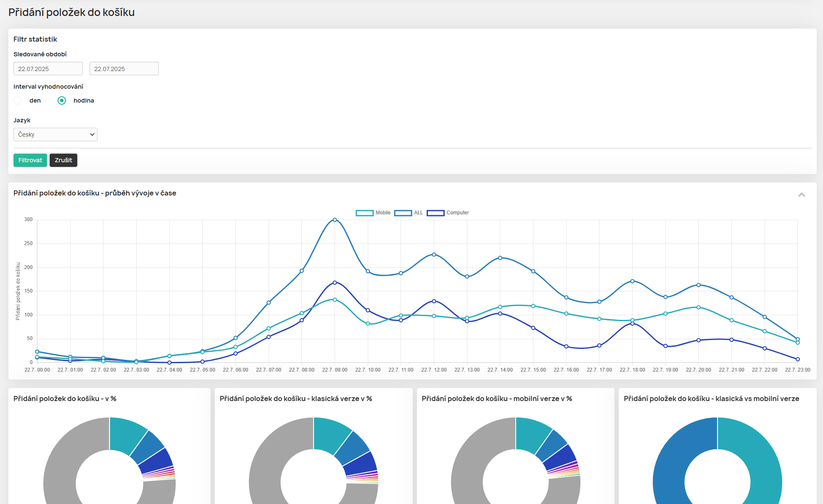This screenshot has width=823, height=504.
Task: Click ALL data point at 14:00
Action: tap(500, 258)
